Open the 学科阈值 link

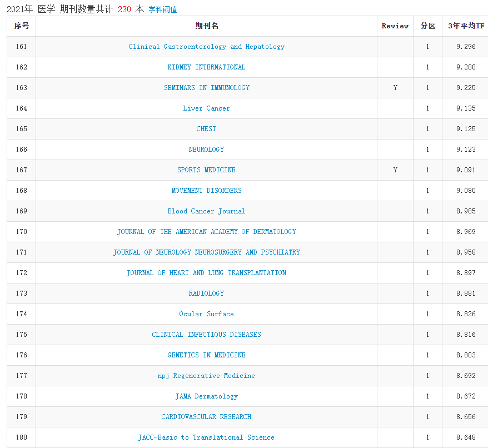[x=163, y=9]
